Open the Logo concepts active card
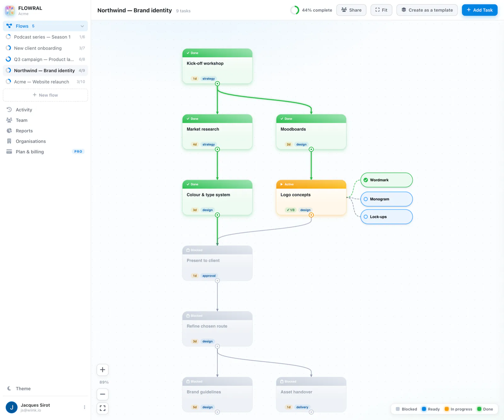This screenshot has height=420, width=504. pyautogui.click(x=311, y=198)
